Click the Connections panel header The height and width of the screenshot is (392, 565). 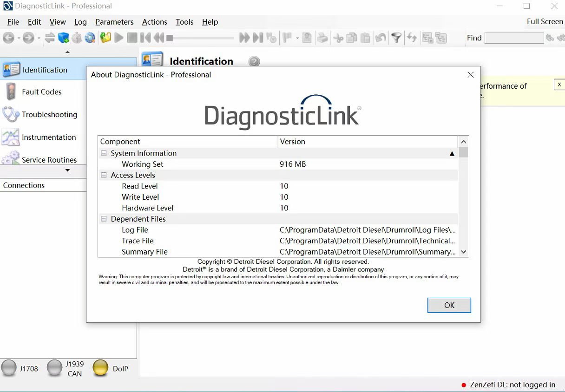(x=43, y=185)
